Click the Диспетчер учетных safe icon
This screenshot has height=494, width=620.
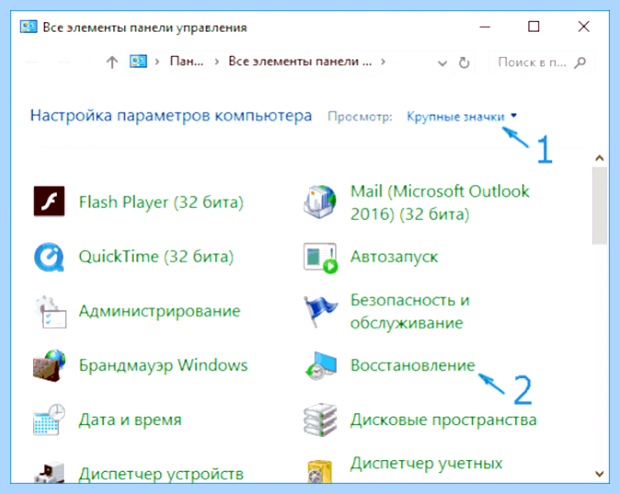tap(319, 472)
